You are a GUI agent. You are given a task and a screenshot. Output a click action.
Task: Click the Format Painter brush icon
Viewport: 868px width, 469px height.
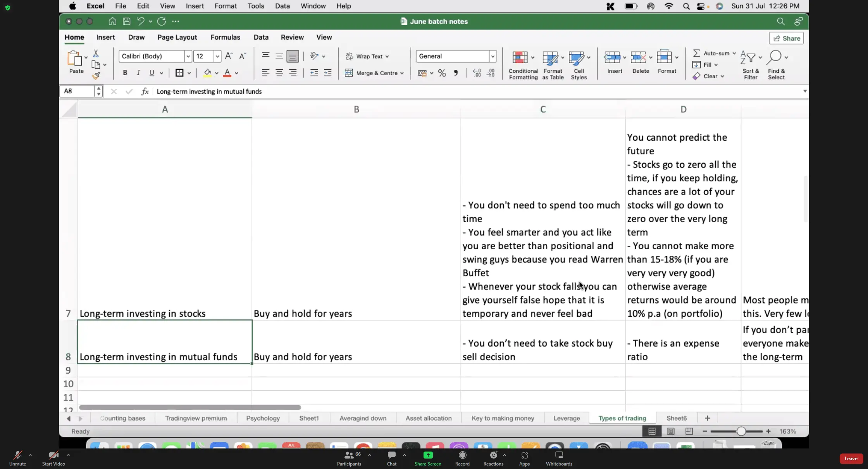(x=96, y=76)
